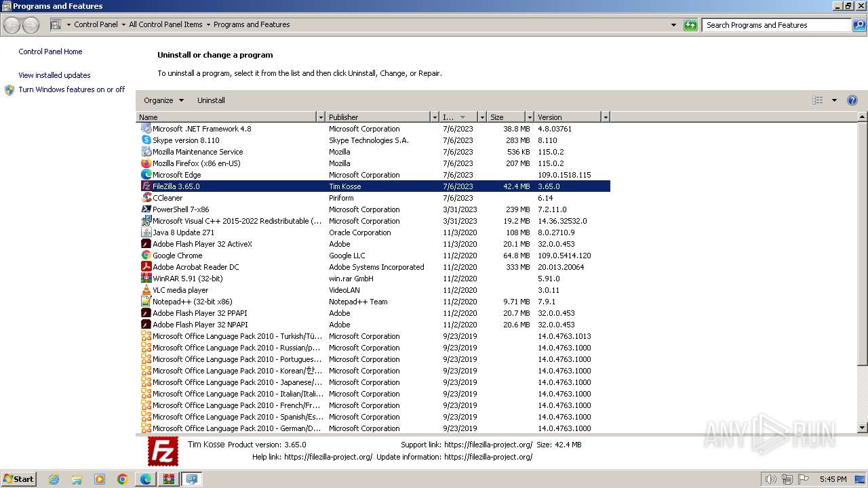Expand the address bar history dropdown
This screenshot has width=868, height=488.
pyautogui.click(x=673, y=25)
